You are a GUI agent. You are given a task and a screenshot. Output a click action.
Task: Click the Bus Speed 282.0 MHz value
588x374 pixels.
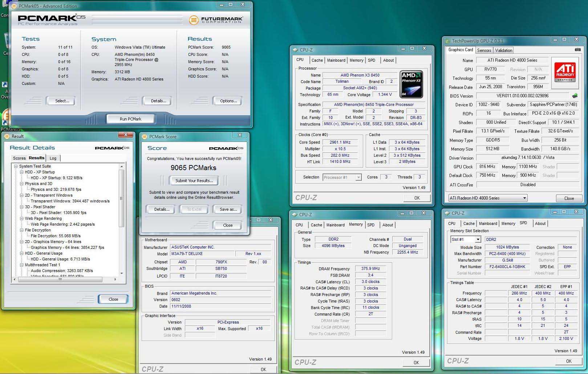340,155
